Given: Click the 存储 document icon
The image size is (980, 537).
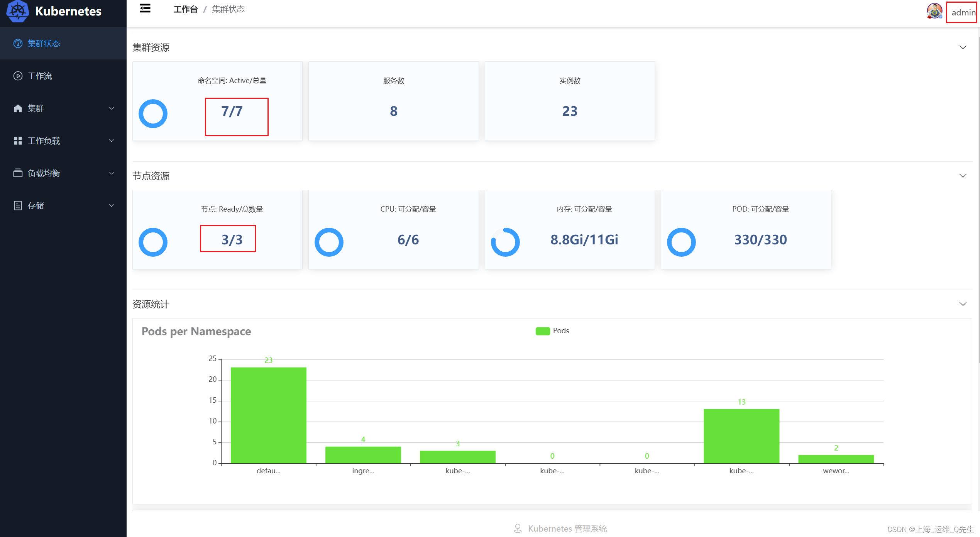Looking at the screenshot, I should click(x=18, y=205).
